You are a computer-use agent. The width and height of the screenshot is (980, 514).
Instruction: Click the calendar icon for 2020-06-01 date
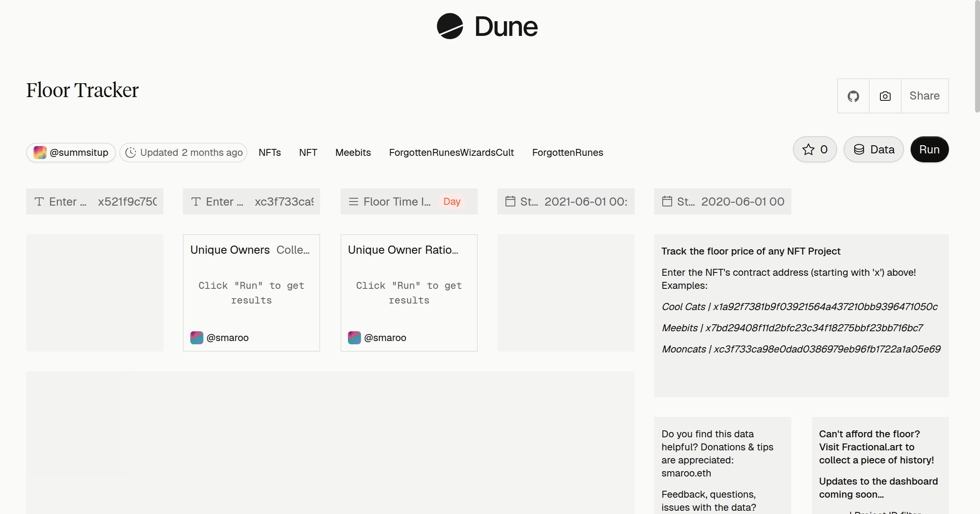667,201
